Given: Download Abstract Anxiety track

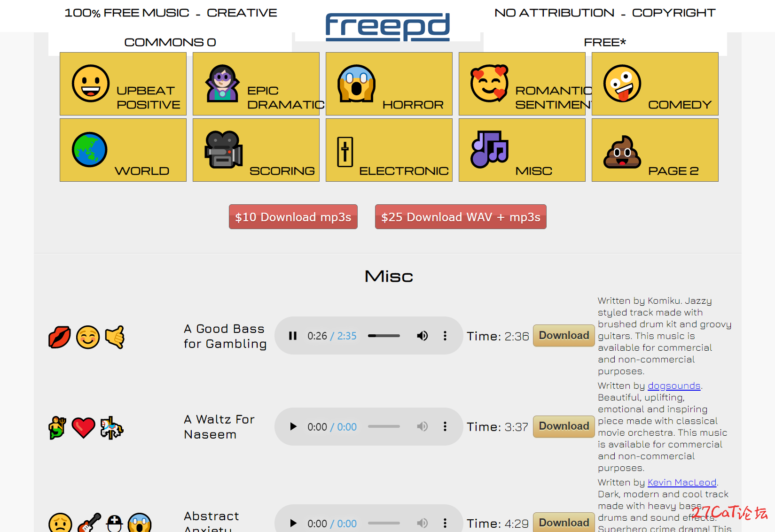Looking at the screenshot, I should (x=564, y=522).
